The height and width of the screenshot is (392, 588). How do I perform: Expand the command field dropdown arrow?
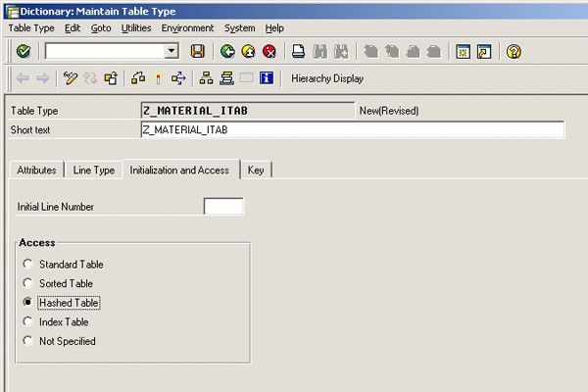pos(171,51)
